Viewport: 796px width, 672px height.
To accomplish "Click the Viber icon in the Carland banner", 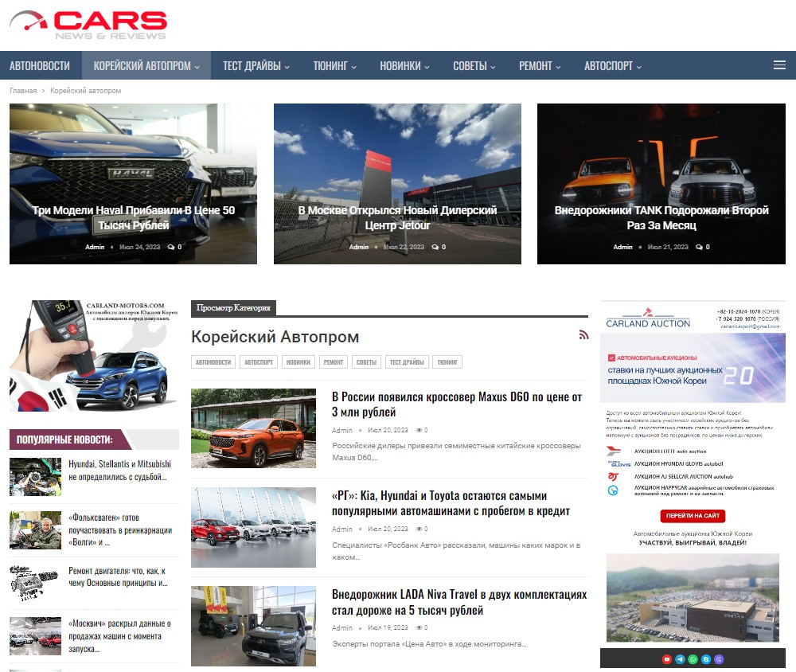I will [719, 659].
